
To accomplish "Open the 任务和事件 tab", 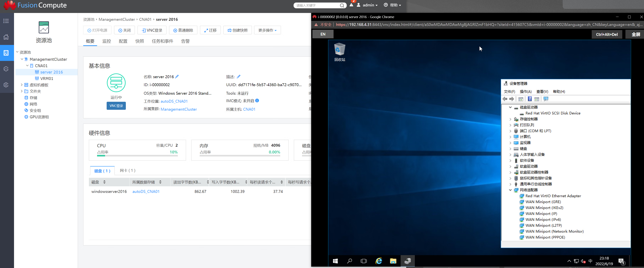I will pyautogui.click(x=163, y=41).
